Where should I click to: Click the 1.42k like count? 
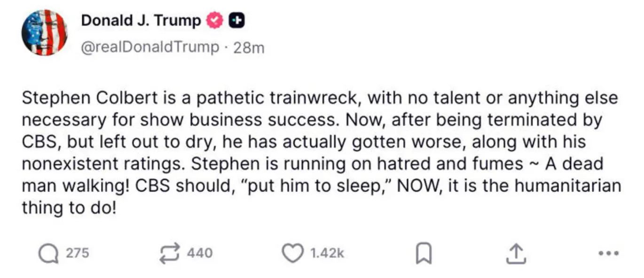pos(328,253)
